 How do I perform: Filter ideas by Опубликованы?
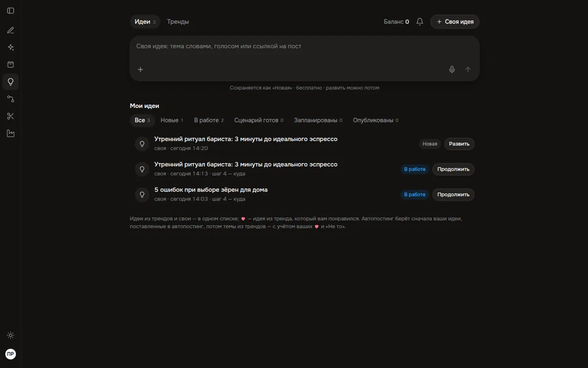tap(375, 120)
